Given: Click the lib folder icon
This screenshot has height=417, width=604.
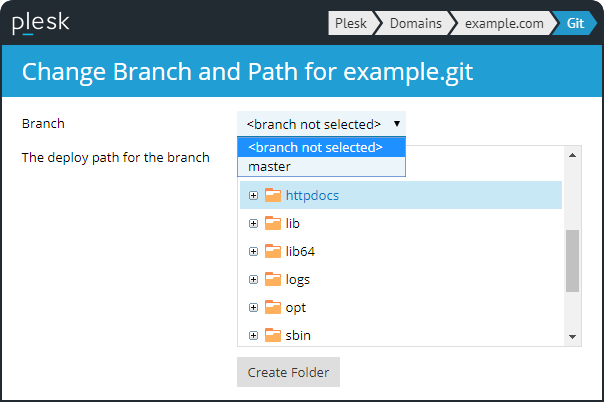Looking at the screenshot, I should (x=273, y=223).
